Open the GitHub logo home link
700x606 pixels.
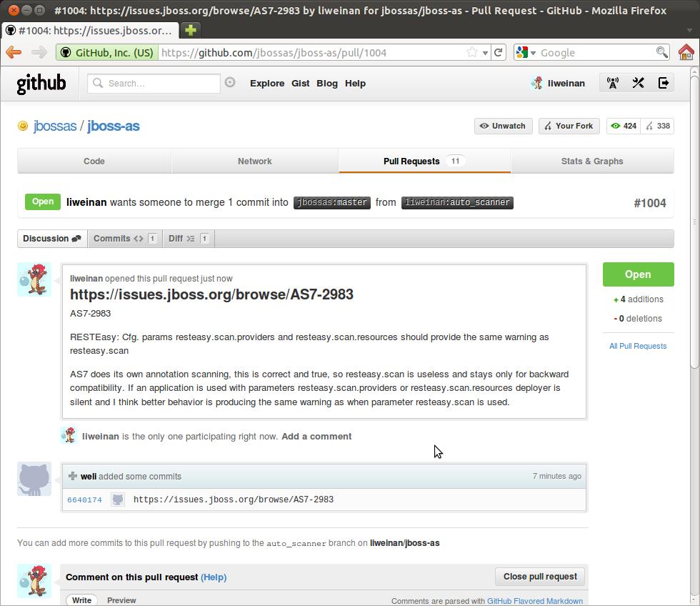pos(41,84)
